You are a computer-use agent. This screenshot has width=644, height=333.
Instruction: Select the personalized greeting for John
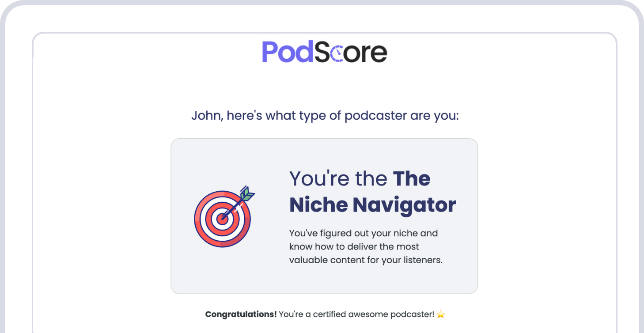coord(325,115)
